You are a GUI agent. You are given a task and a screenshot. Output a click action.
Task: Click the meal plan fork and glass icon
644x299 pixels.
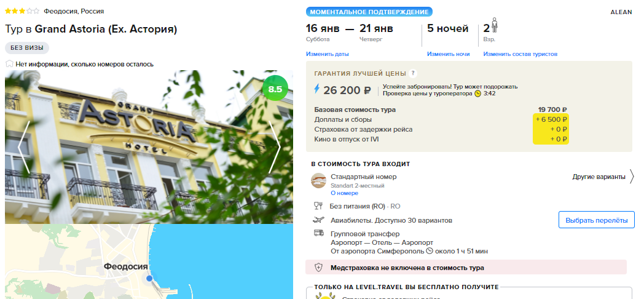(x=318, y=206)
